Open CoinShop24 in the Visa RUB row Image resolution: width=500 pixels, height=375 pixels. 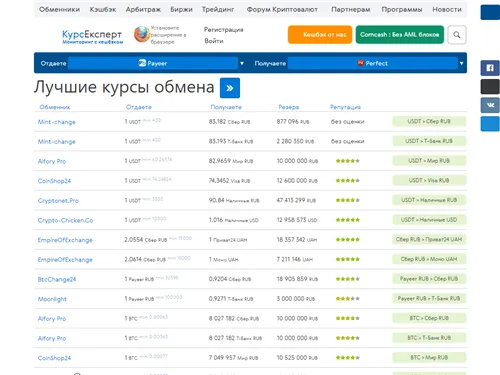54,181
